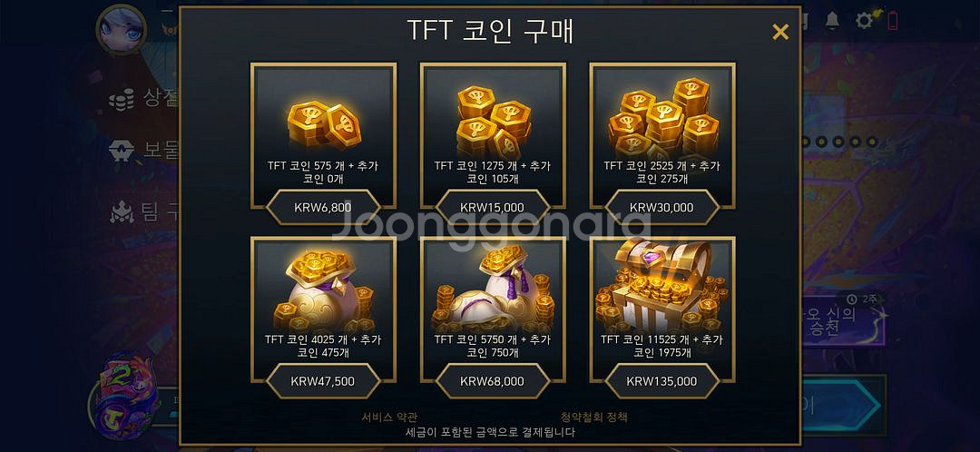This screenshot has width=980, height=452.
Task: Select the 5750 coin sack image
Action: click(493, 289)
